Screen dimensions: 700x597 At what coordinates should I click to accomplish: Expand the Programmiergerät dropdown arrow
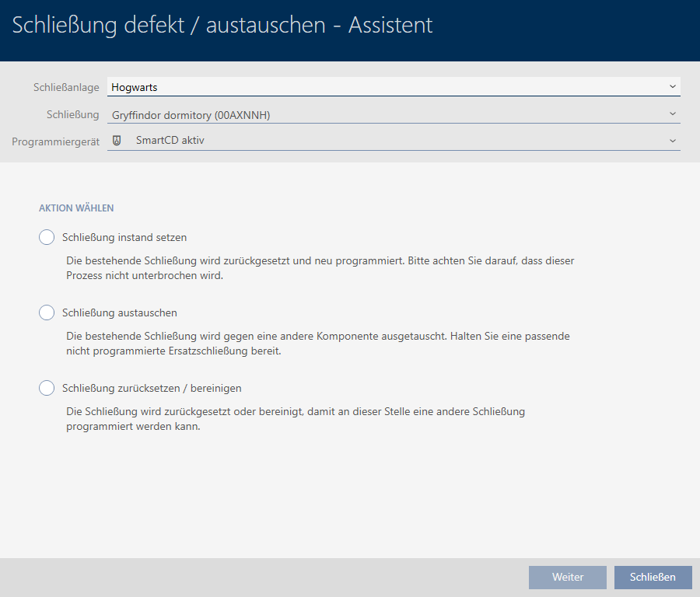pyautogui.click(x=672, y=141)
